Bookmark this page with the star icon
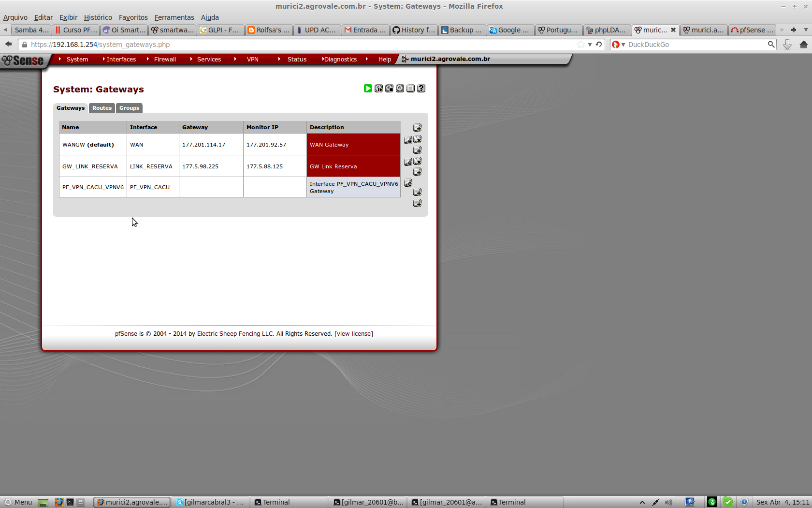This screenshot has height=508, width=812. [580, 45]
